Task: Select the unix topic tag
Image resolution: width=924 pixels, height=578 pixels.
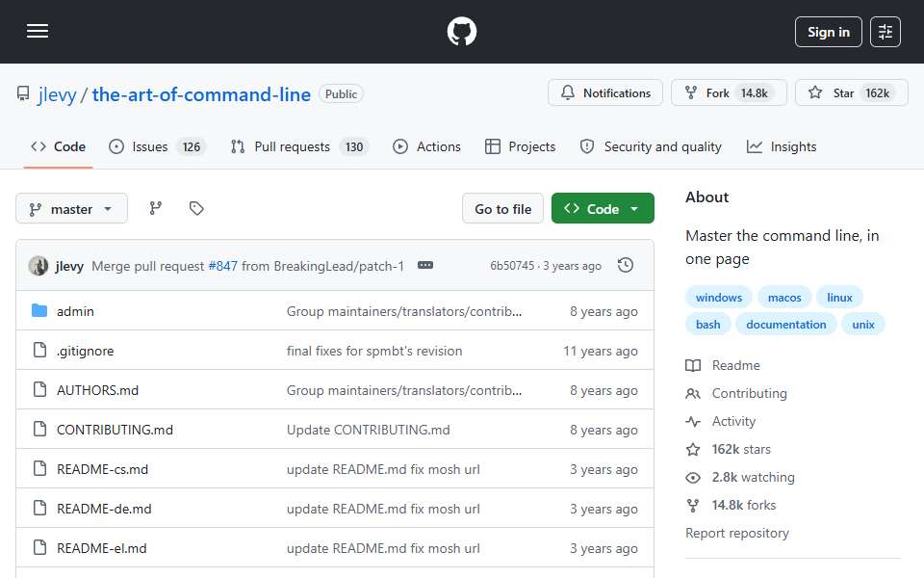Action: click(862, 325)
